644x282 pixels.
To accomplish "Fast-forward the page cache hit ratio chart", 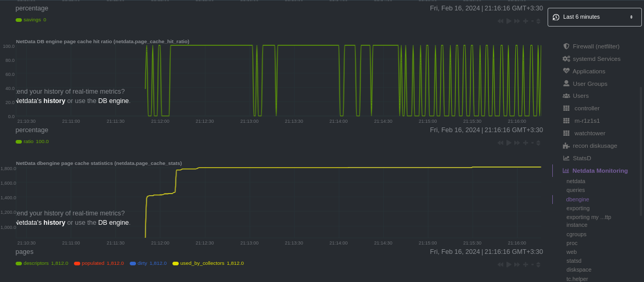I will point(517,143).
